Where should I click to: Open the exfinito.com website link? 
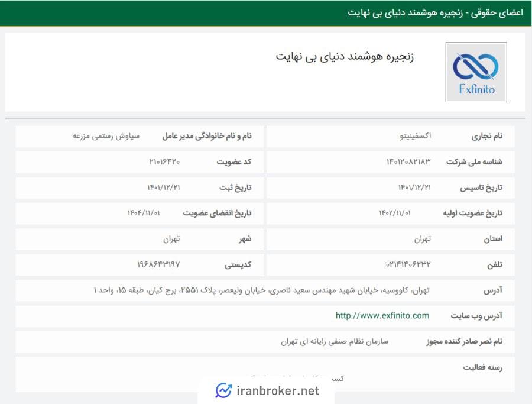382,316
